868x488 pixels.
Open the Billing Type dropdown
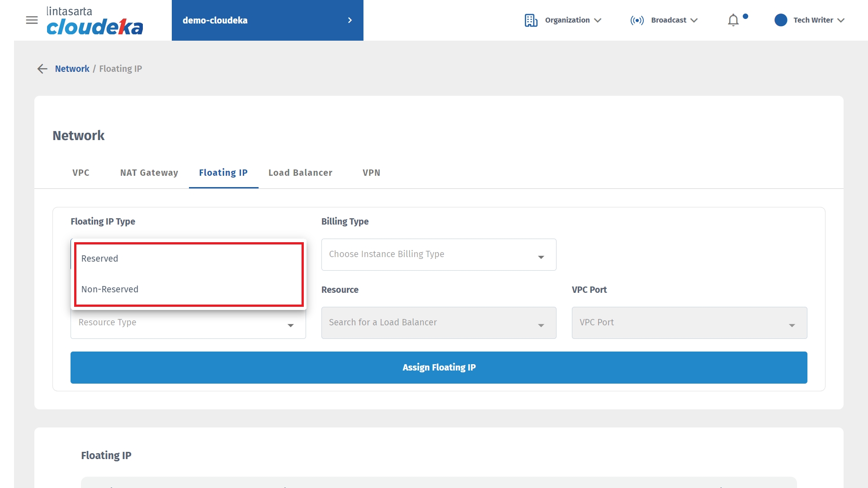click(439, 254)
